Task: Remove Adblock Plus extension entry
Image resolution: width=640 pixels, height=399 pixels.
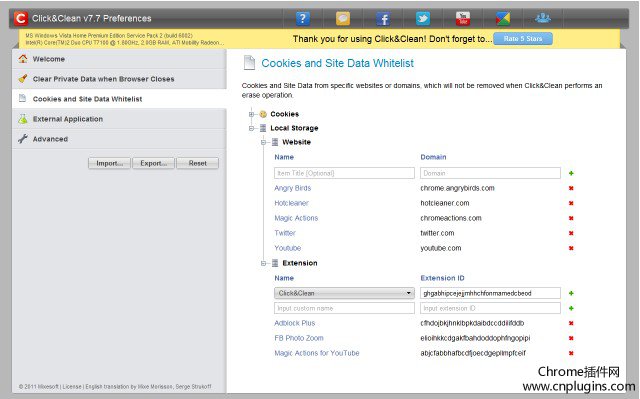Action: (571, 323)
